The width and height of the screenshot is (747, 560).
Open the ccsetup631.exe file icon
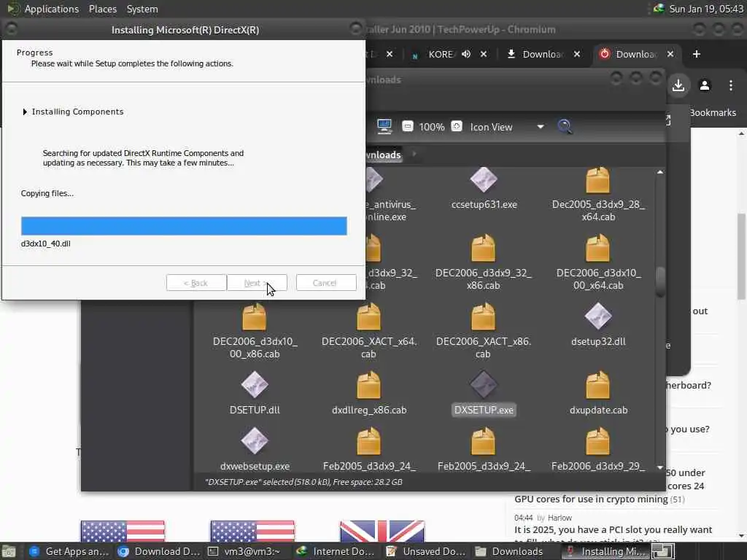click(x=484, y=180)
